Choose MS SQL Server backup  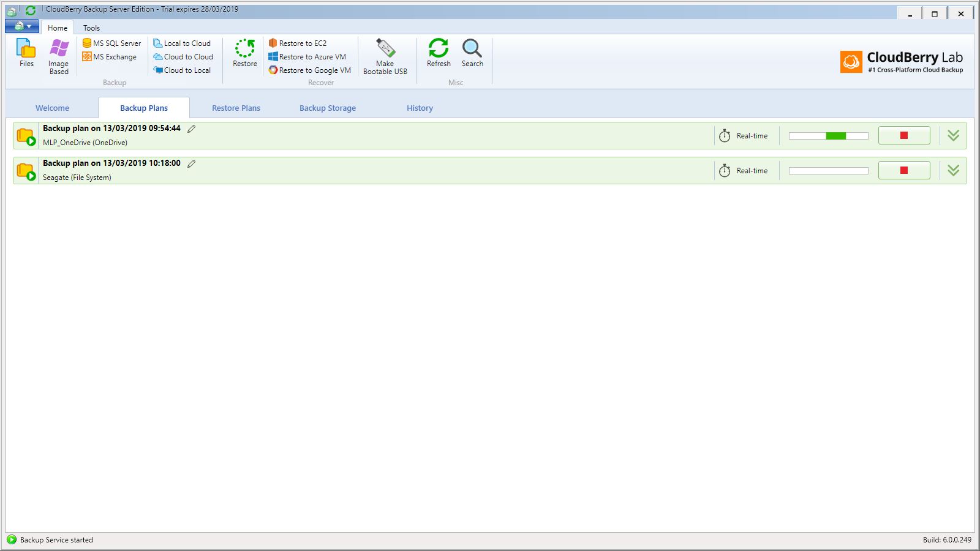point(111,43)
